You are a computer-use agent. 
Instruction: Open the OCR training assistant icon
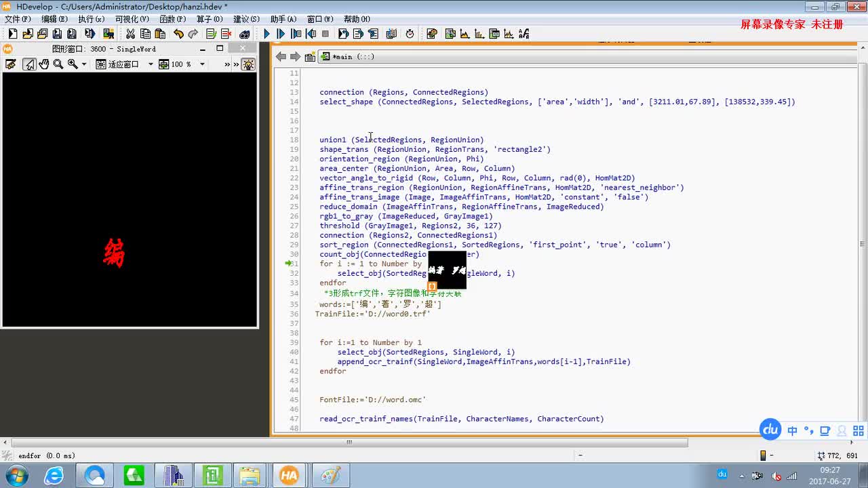coord(524,34)
